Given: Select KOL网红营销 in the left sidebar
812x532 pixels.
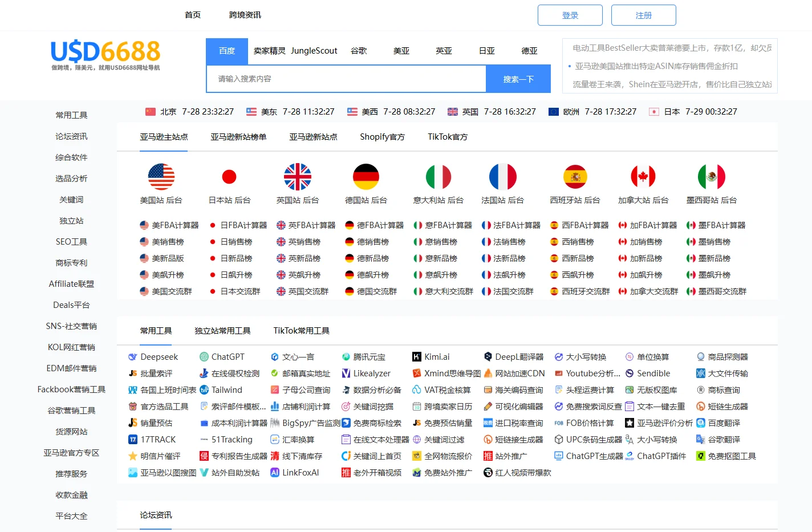Looking at the screenshot, I should pyautogui.click(x=71, y=347).
